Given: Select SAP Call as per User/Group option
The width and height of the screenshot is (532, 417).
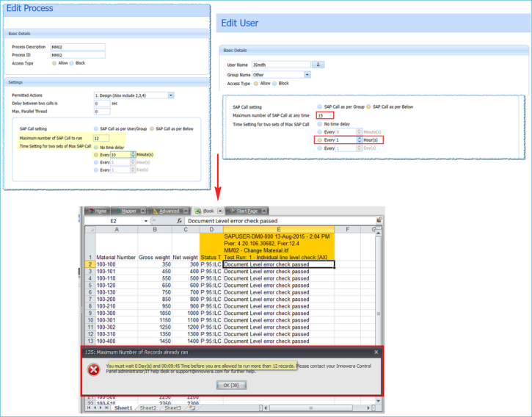Looking at the screenshot, I should 96,128.
